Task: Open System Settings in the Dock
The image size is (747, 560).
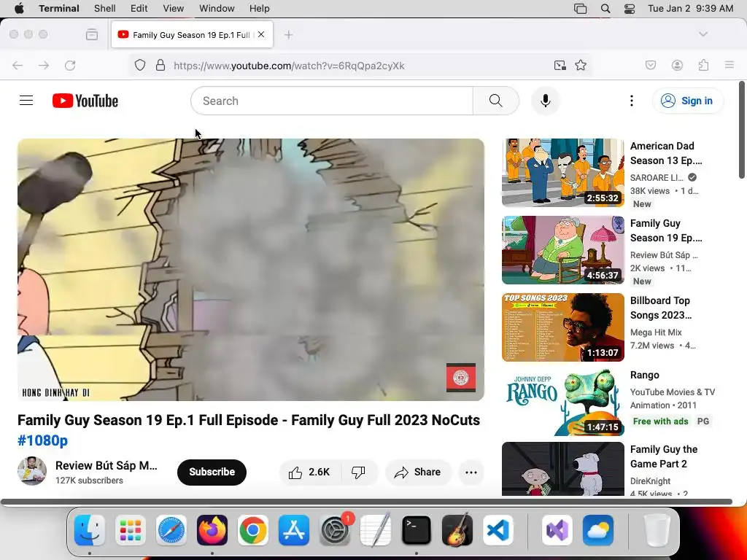Action: (335, 529)
